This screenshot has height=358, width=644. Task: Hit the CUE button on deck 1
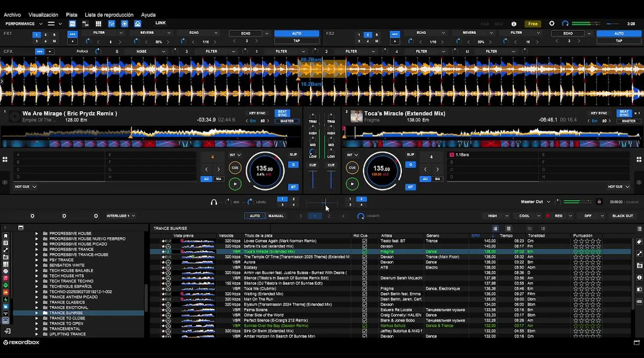(x=235, y=168)
